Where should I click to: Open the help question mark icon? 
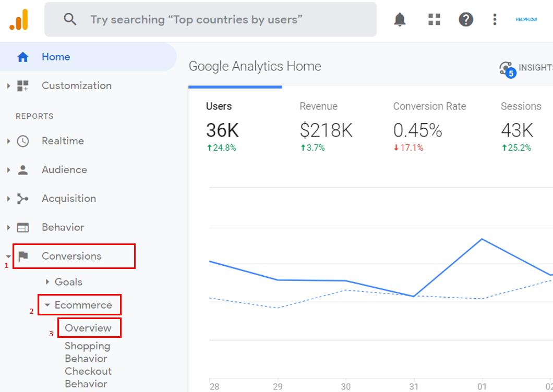point(465,19)
